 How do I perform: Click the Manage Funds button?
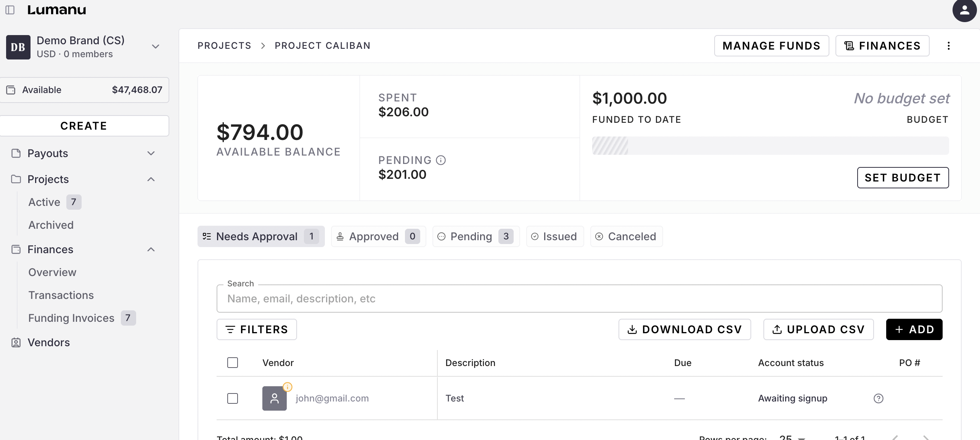771,46
